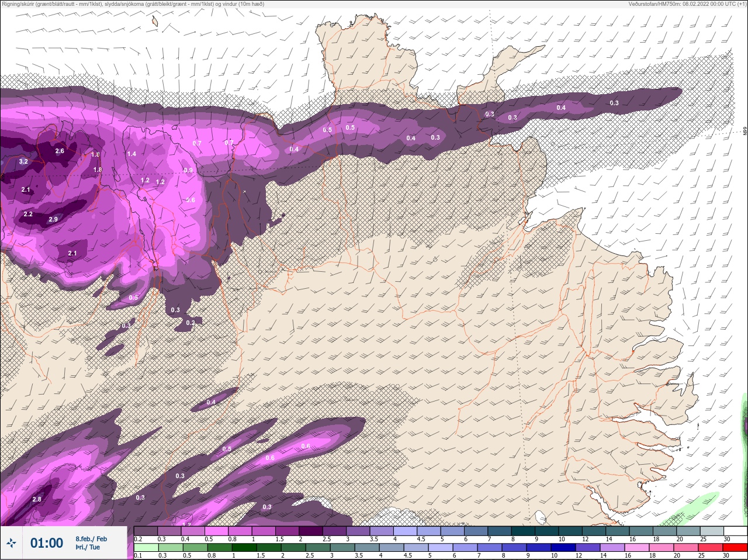This screenshot has height=560, width=748.
Task: Select the pale-purple legend swatch between 0.2 and 0.3, upper row
Action: [146, 531]
